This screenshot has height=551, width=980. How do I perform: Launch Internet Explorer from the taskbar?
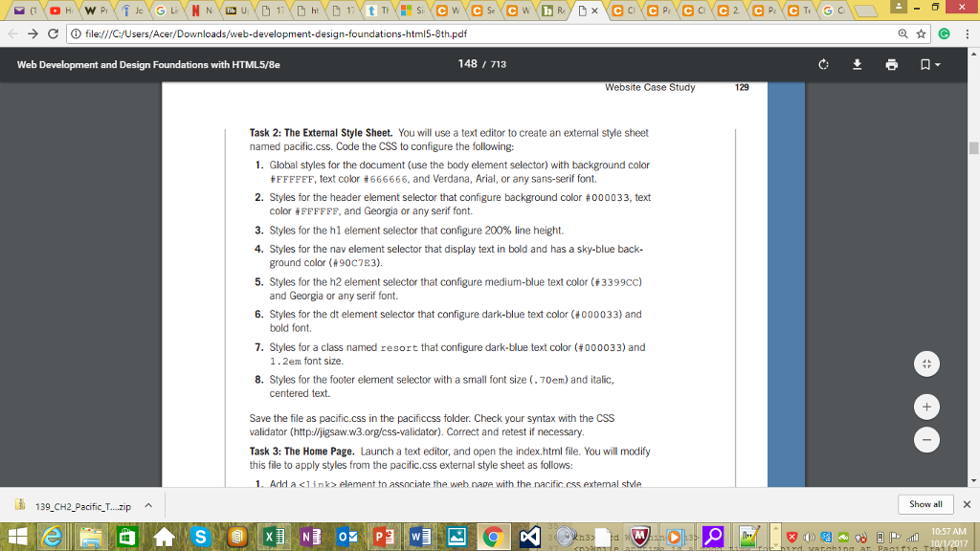pos(53,537)
